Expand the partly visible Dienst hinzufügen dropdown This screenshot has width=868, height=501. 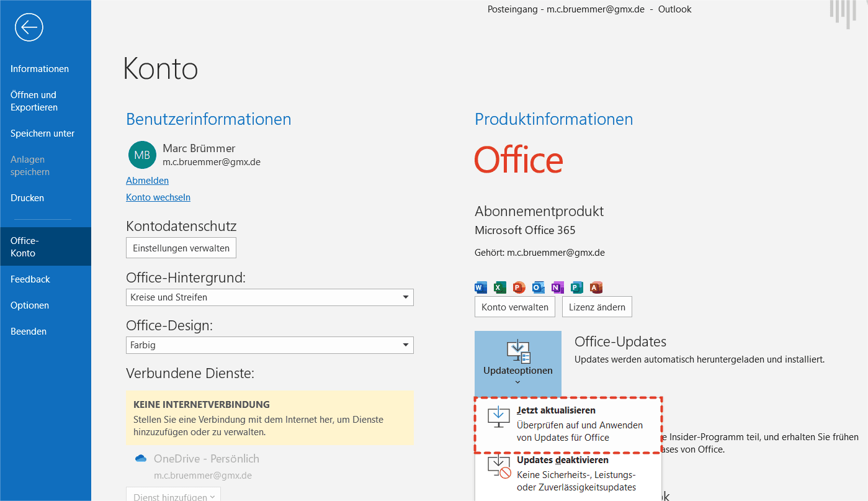173,494
